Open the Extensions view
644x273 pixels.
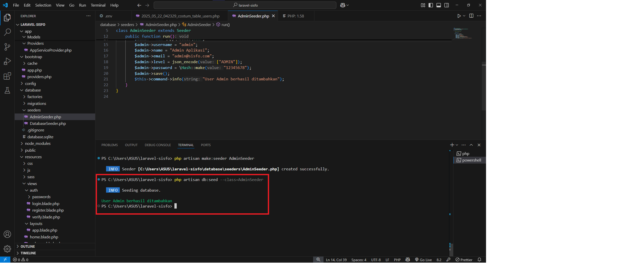(x=7, y=76)
